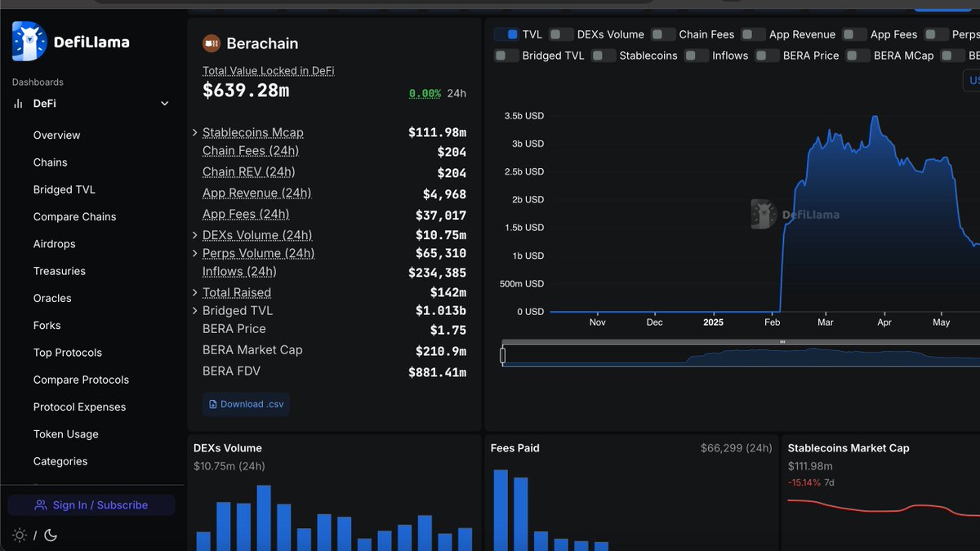Enable Stablecoins chart series

coord(604,56)
